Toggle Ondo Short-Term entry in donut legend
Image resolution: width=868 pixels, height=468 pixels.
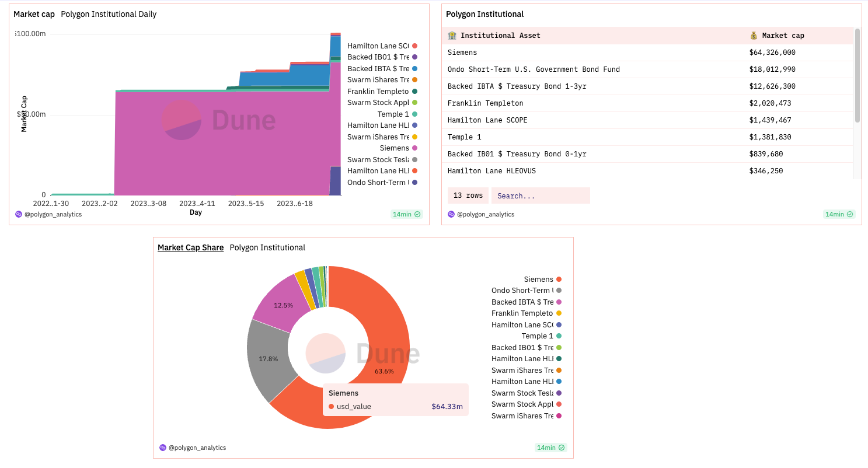(x=527, y=291)
